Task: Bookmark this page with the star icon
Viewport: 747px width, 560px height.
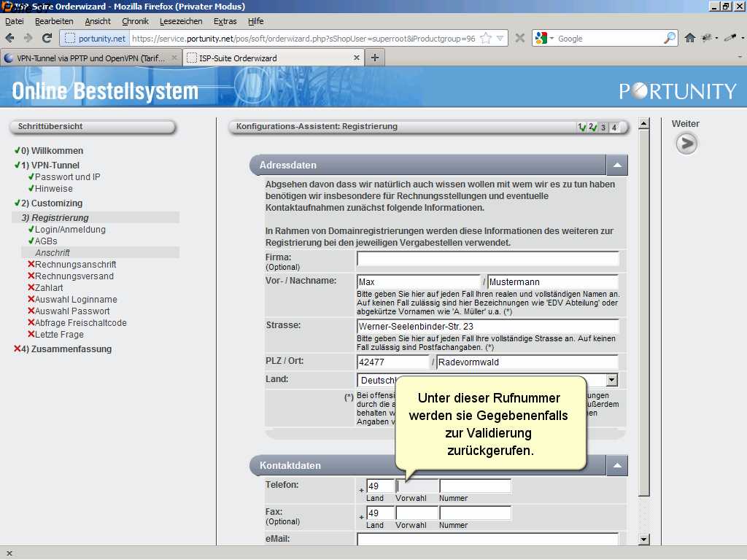Action: [486, 38]
